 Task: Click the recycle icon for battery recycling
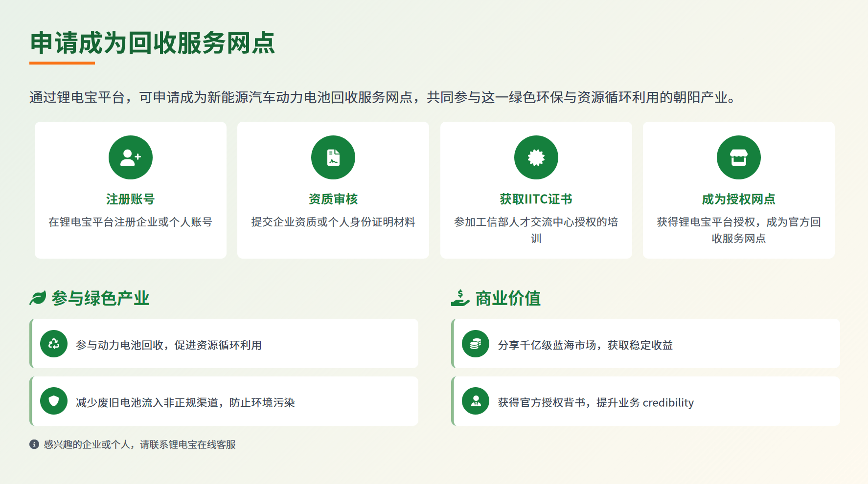point(54,344)
